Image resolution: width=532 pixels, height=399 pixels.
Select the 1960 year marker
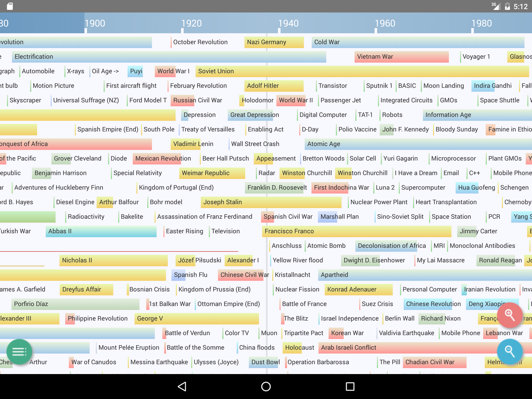point(385,23)
